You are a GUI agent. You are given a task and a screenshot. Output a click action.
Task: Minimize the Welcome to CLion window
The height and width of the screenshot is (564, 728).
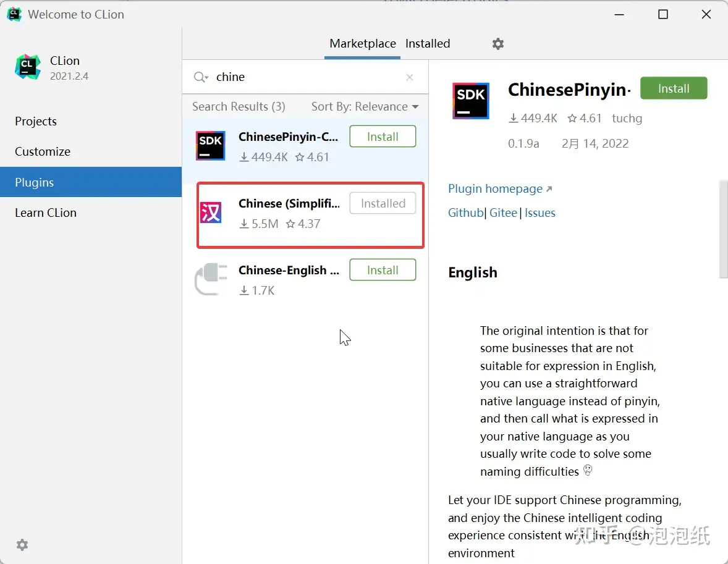point(619,14)
